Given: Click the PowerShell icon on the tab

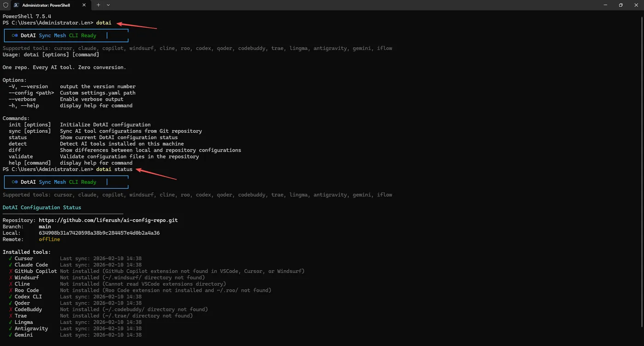Looking at the screenshot, I should (x=16, y=5).
